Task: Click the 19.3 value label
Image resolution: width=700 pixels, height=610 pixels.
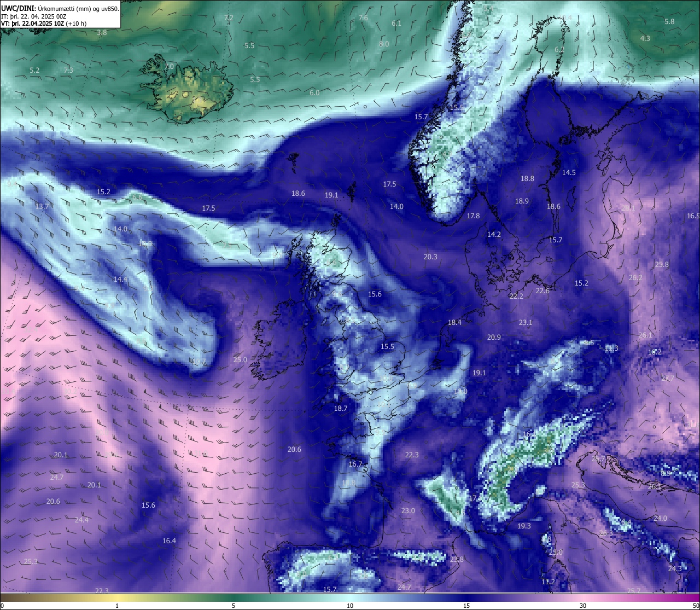Action: (x=524, y=526)
